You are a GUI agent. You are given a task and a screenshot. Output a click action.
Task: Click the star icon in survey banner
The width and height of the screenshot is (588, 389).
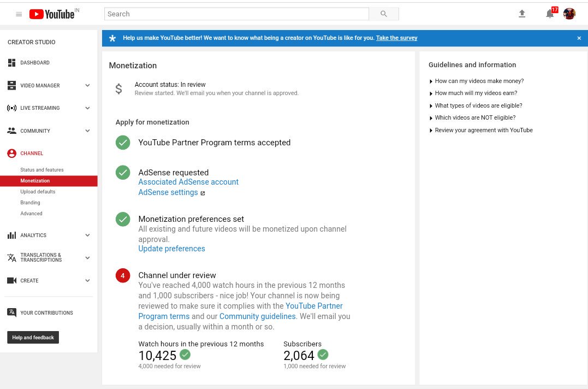click(112, 38)
